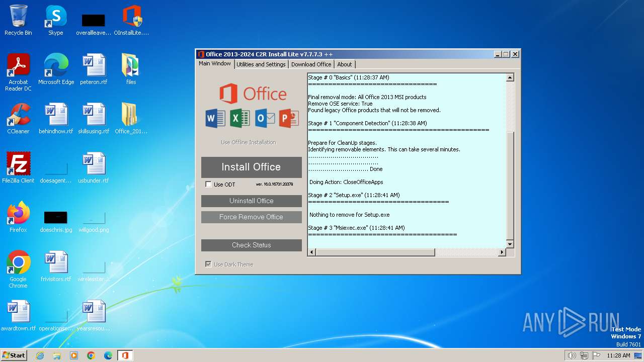644x362 pixels.
Task: Open the files folder on desktop
Action: coord(131,69)
